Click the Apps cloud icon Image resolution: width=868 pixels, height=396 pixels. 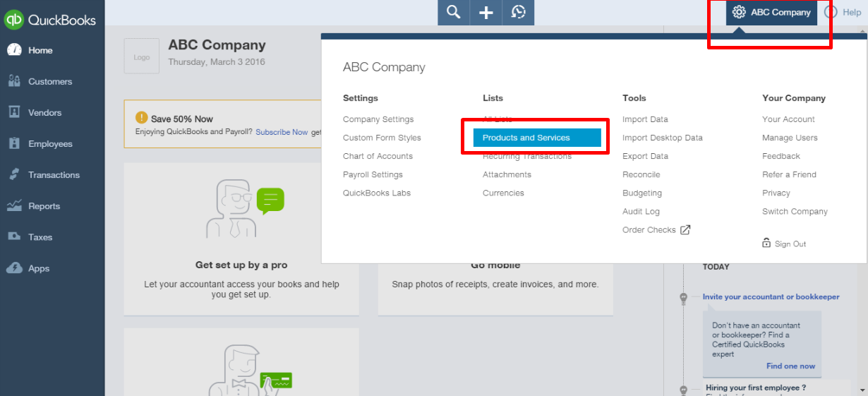14,268
